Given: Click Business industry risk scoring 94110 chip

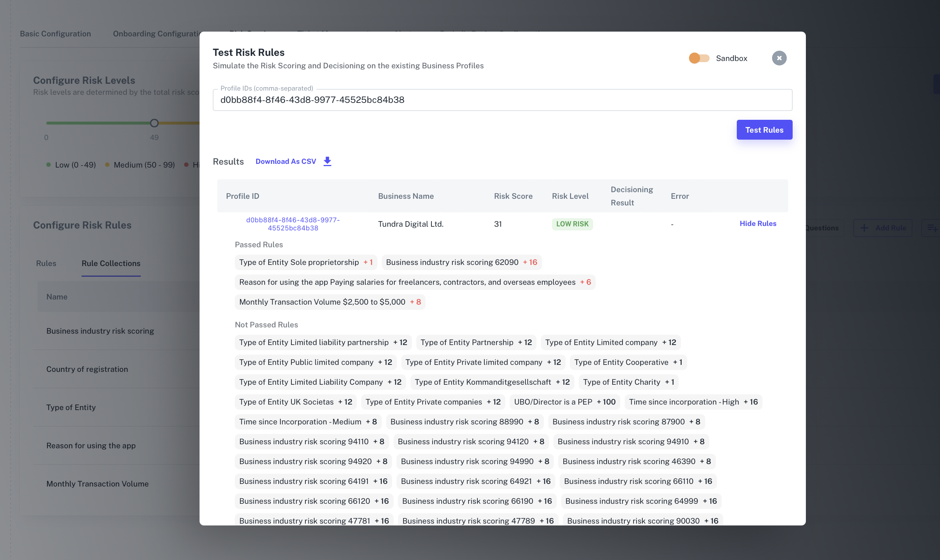Looking at the screenshot, I should [x=312, y=442].
